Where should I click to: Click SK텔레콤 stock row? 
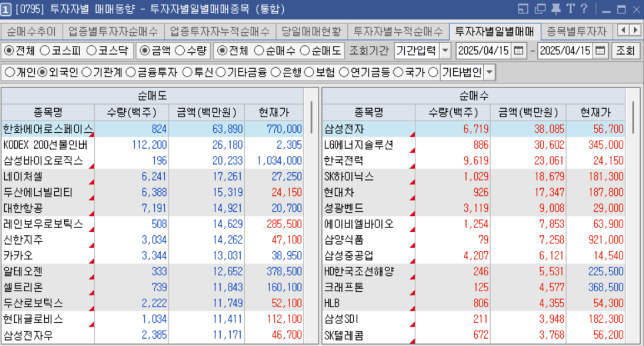[x=473, y=335]
